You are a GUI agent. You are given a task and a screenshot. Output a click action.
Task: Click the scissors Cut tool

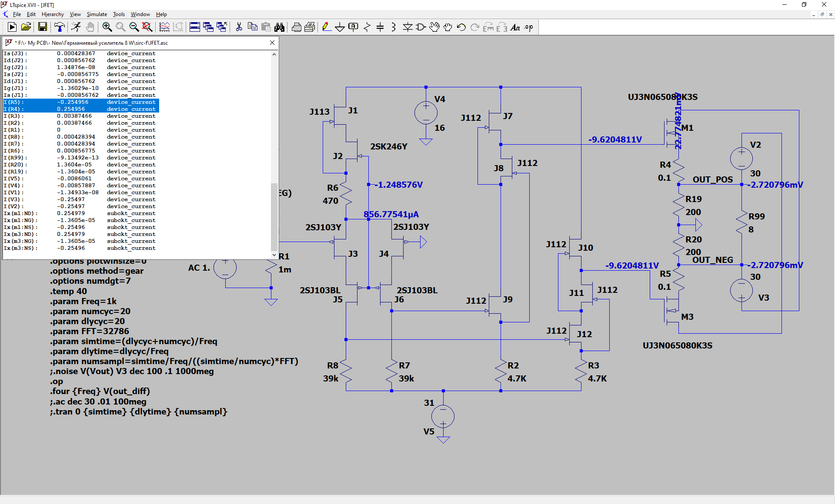click(239, 27)
